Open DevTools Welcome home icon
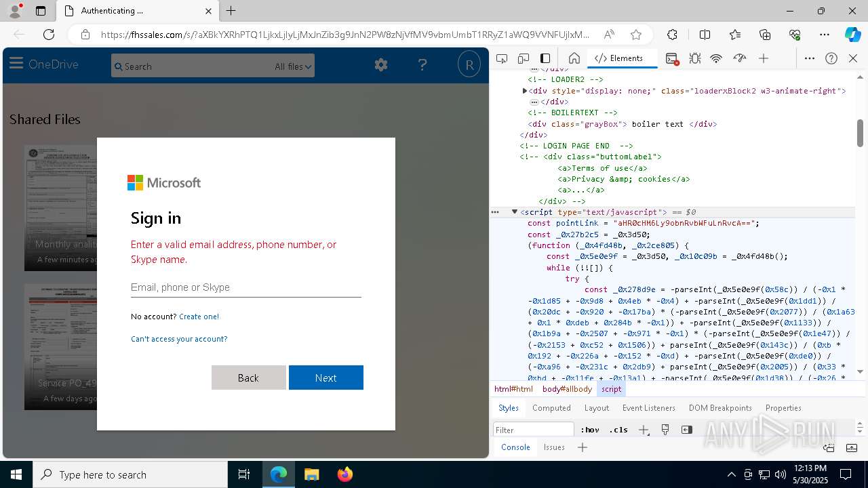The image size is (868, 488). [x=574, y=58]
